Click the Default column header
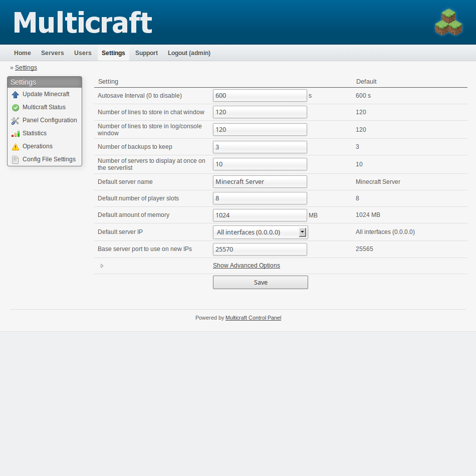This screenshot has height=476, width=476. point(366,82)
